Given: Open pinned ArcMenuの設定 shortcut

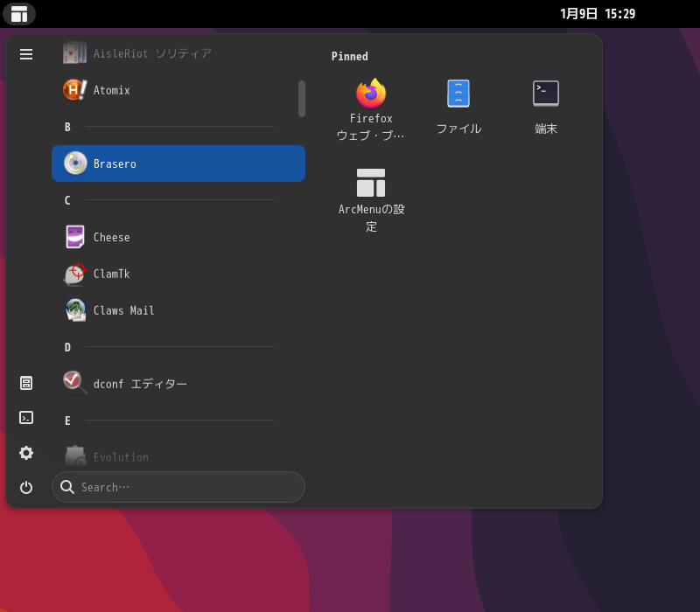Looking at the screenshot, I should (x=370, y=200).
